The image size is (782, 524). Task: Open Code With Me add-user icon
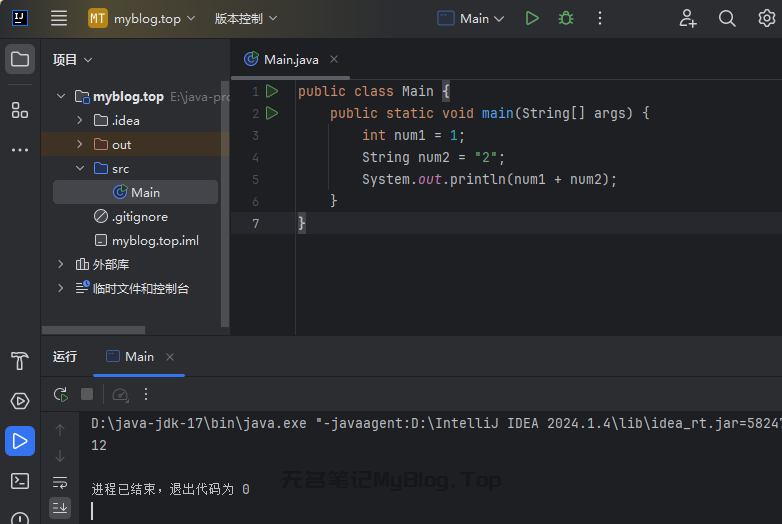tap(688, 18)
